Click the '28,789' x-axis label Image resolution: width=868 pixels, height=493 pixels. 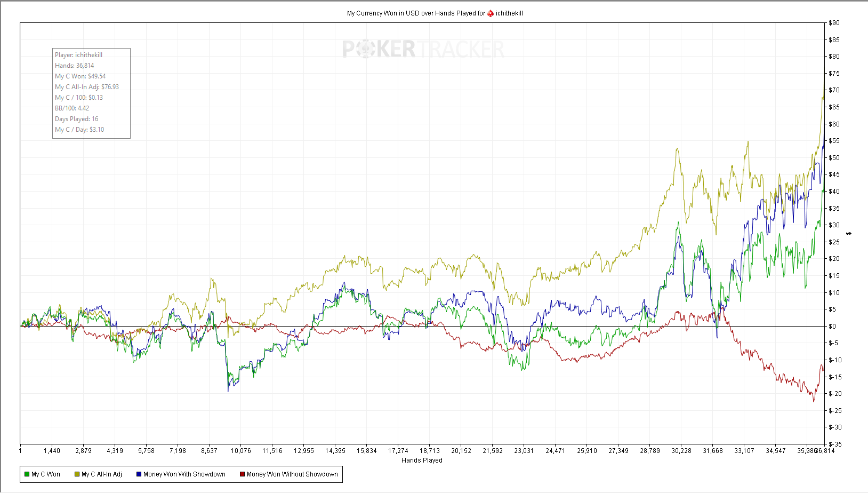[x=650, y=451]
